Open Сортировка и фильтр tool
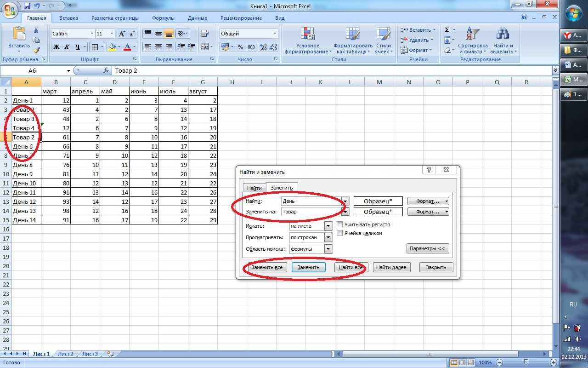Image resolution: width=588 pixels, height=368 pixels. [x=473, y=40]
